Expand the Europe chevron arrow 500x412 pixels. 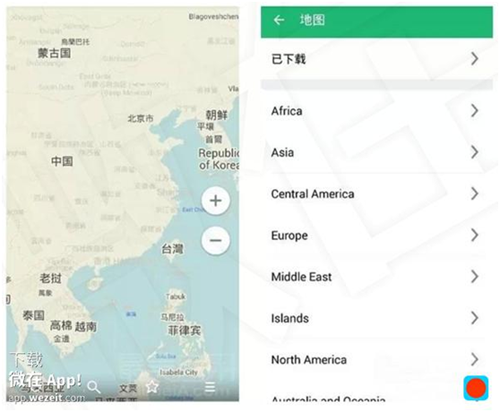tap(475, 235)
